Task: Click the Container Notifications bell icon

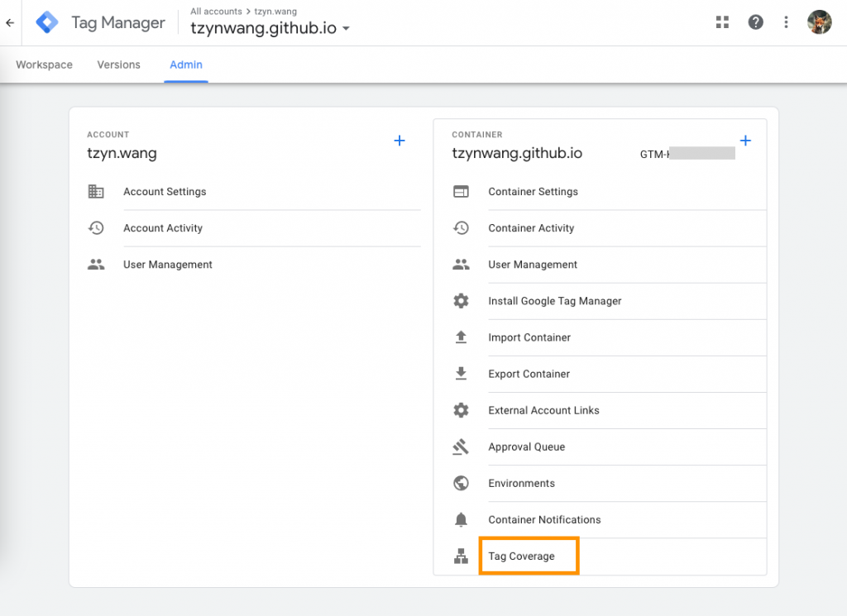Action: pos(461,519)
